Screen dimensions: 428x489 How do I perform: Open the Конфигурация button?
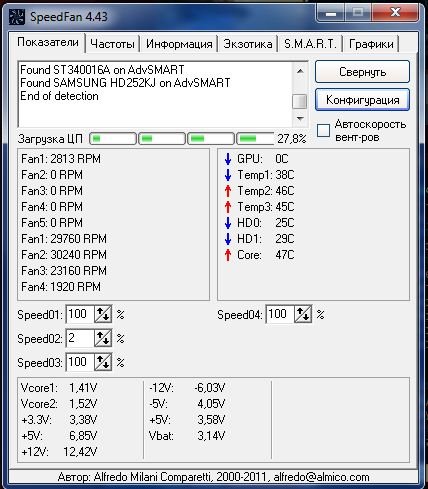(362, 100)
